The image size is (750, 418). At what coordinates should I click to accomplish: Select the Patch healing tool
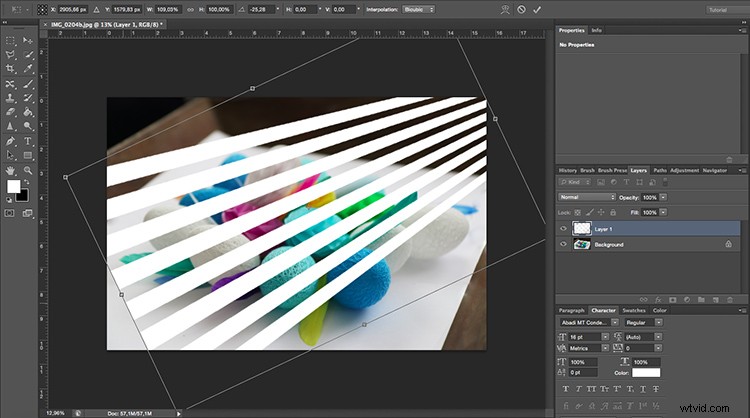[10, 84]
